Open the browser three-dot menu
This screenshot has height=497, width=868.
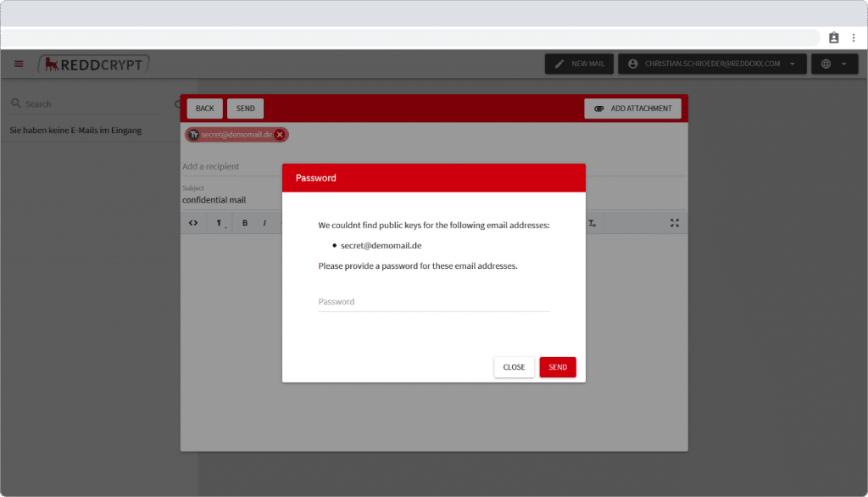[854, 37]
